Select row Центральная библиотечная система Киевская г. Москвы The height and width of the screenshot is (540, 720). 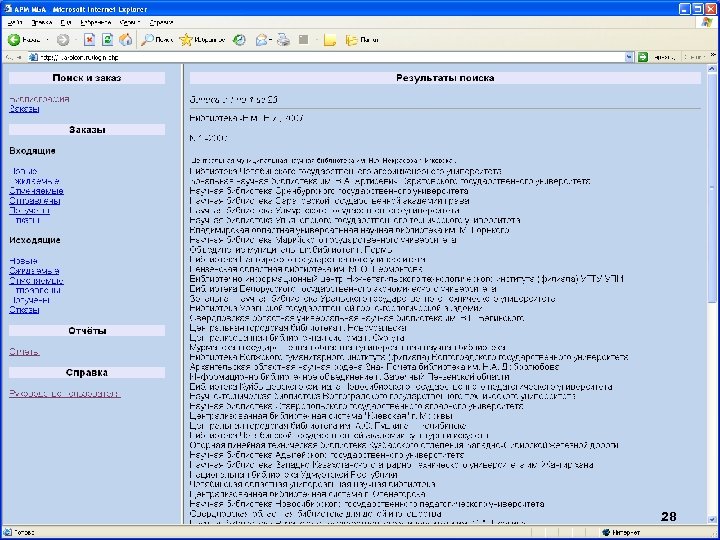click(x=321, y=416)
